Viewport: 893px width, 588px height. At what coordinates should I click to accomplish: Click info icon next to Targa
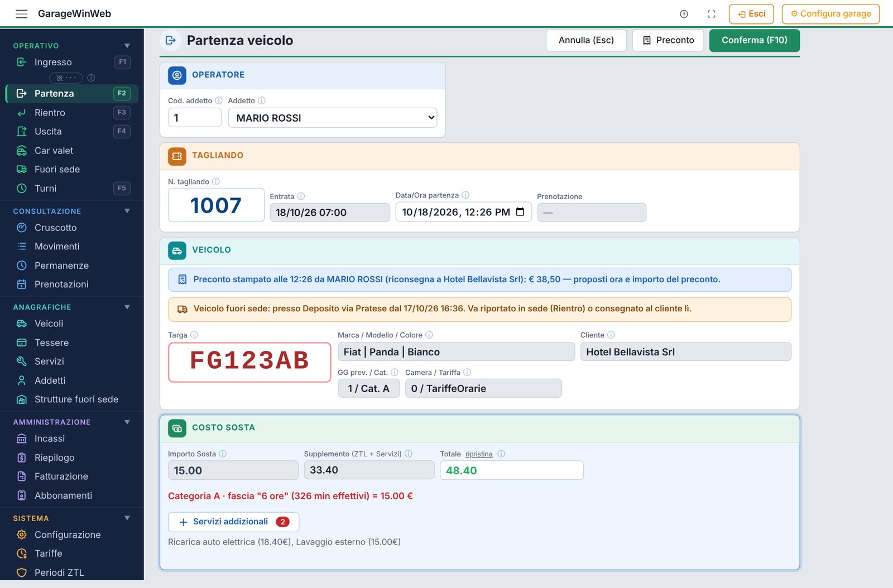194,335
